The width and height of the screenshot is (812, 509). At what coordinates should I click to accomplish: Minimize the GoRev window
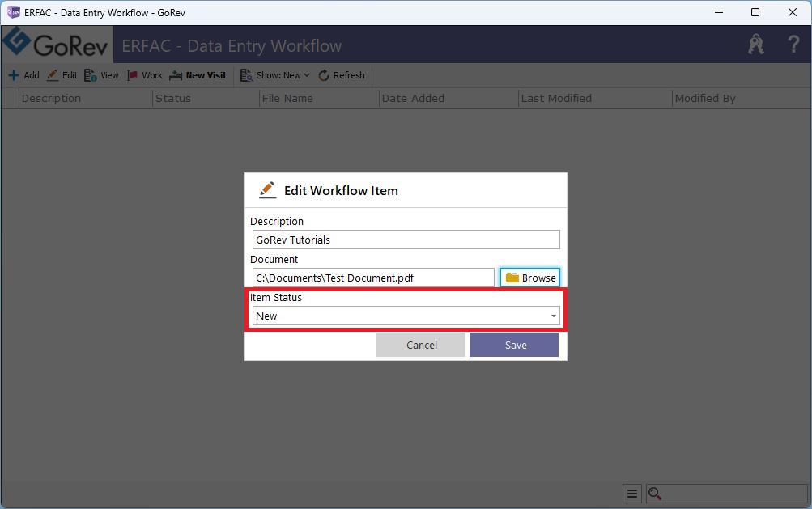[x=719, y=12]
